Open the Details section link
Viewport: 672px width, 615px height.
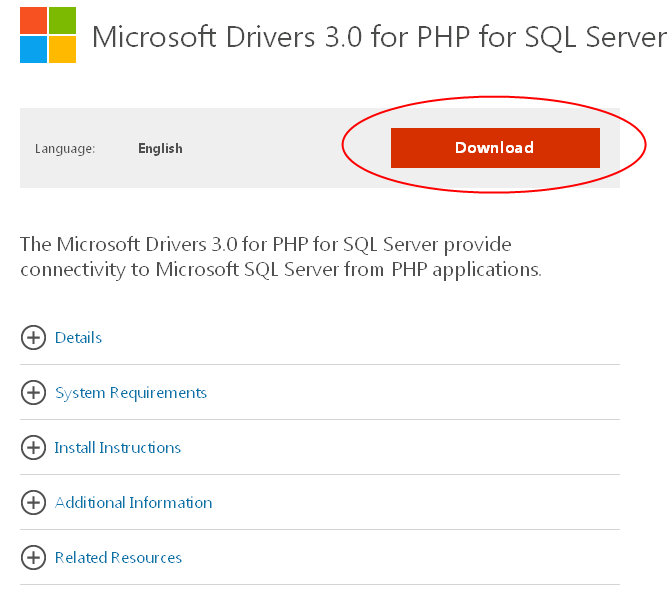78,338
